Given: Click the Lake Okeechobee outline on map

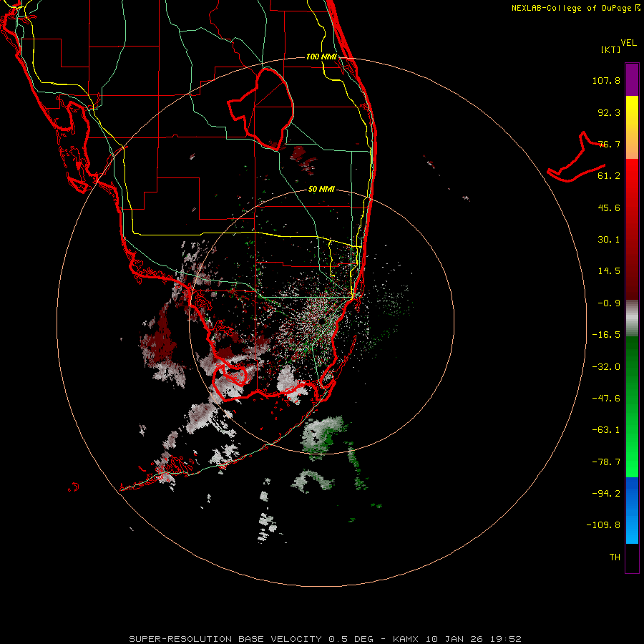Looking at the screenshot, I should (260, 109).
